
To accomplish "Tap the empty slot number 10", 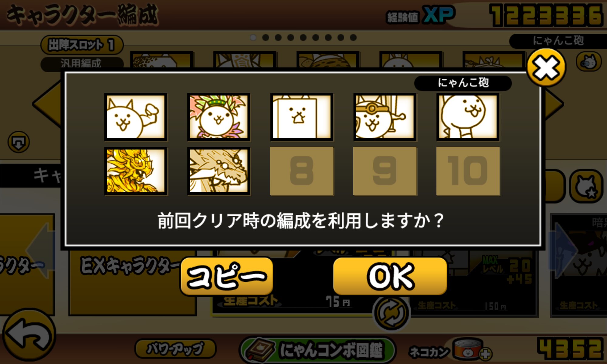I will click(x=468, y=171).
